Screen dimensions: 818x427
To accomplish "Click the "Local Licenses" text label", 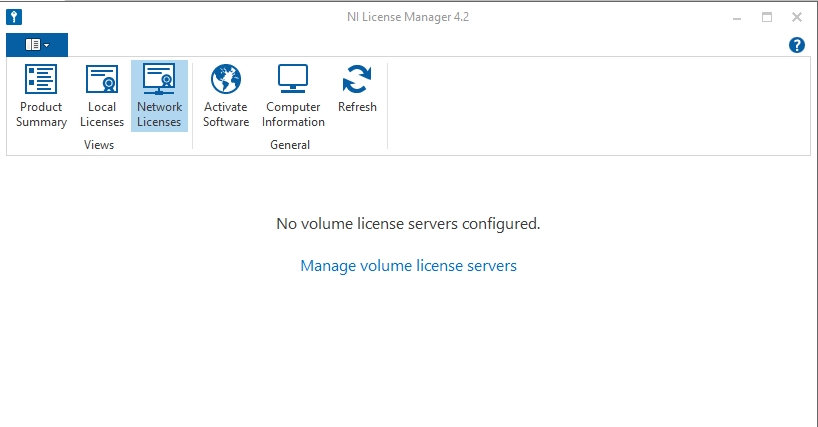I will coord(101,115).
